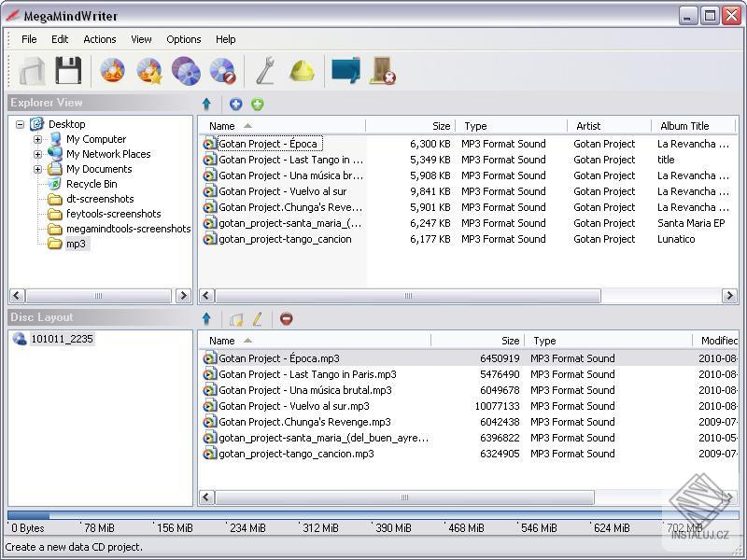The height and width of the screenshot is (560, 747).
Task: Click the pencil rename icon in Disc Layout
Action: [259, 319]
